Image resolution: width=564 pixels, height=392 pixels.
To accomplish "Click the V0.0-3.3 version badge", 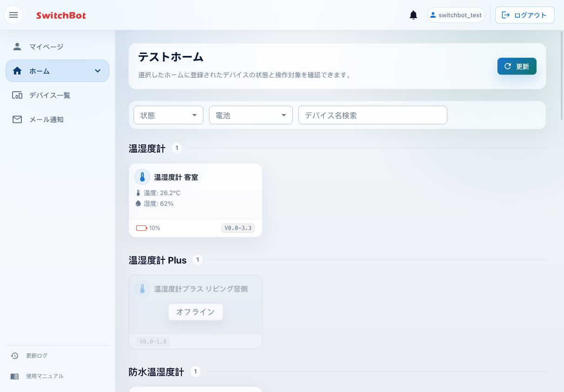I will pos(238,228).
